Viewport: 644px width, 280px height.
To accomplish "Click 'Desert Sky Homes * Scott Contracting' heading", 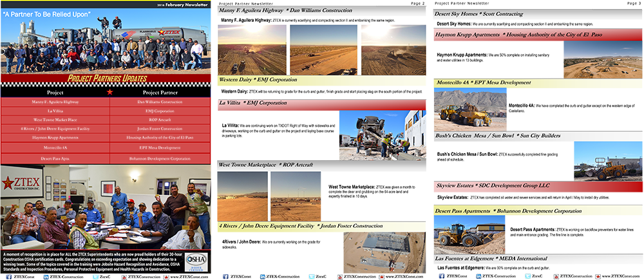I will tap(478, 14).
